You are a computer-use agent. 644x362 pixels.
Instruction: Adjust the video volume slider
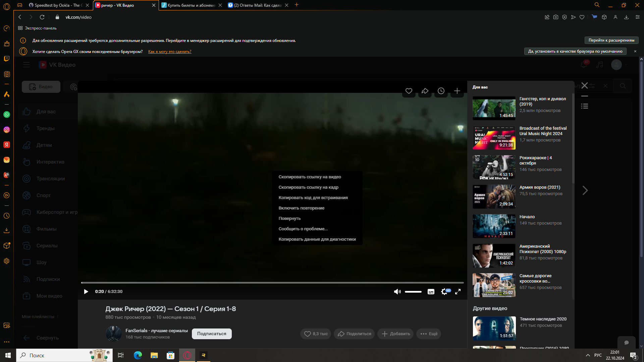tap(413, 292)
